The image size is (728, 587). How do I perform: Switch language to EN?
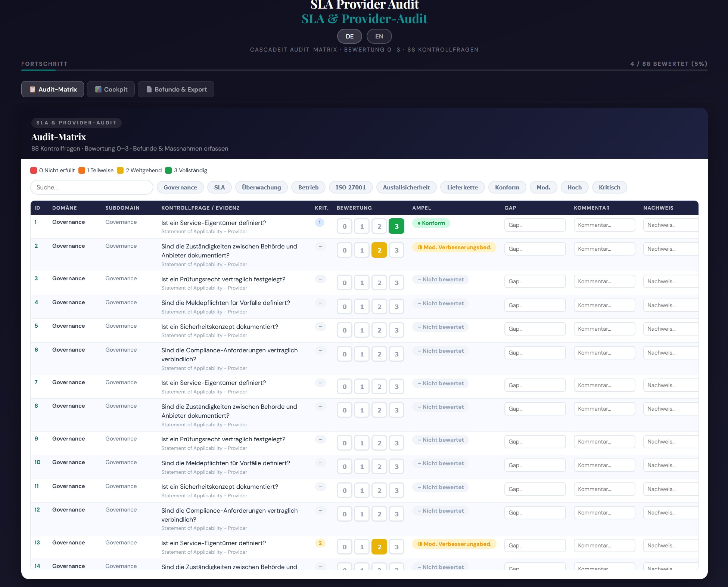tap(379, 36)
